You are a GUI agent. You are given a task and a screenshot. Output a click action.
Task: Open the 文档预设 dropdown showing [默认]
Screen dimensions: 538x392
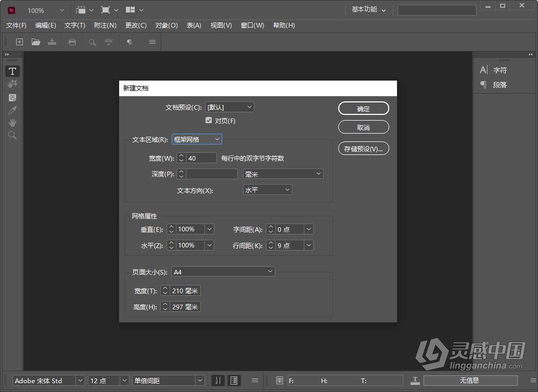point(229,107)
